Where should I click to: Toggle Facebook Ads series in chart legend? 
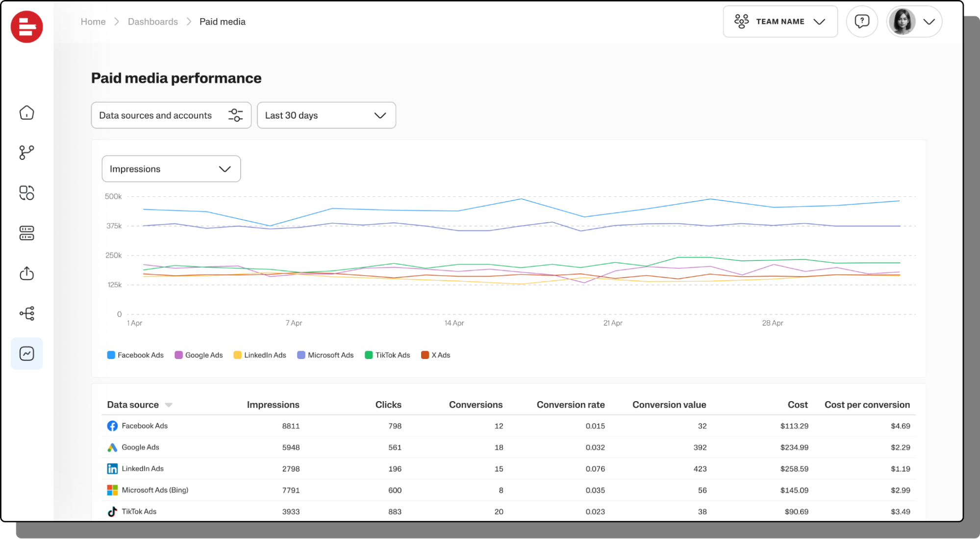(x=135, y=355)
